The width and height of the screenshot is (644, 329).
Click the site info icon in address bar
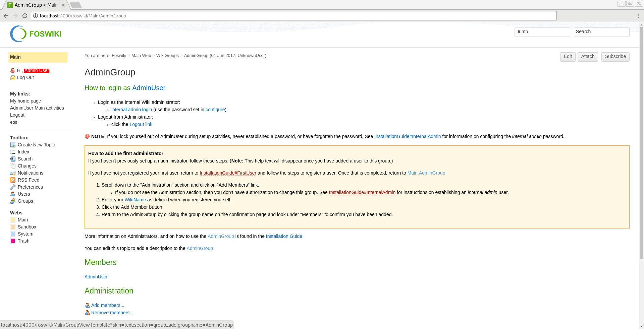[36, 16]
